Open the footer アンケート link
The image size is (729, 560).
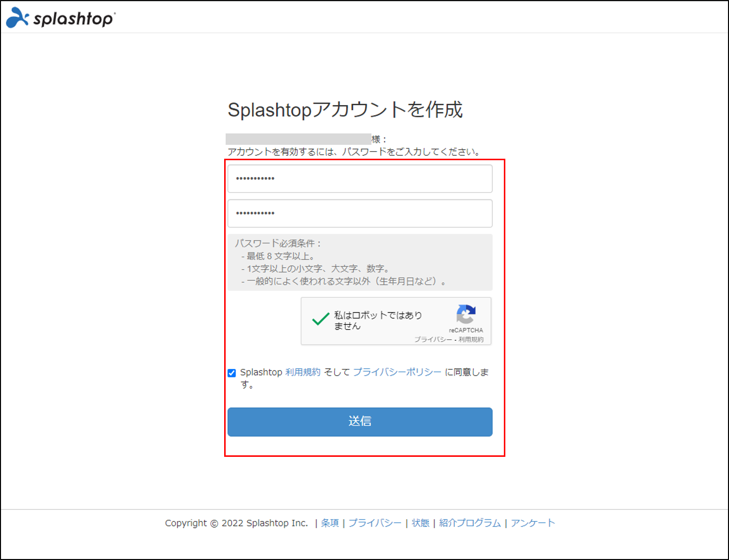pyautogui.click(x=533, y=523)
